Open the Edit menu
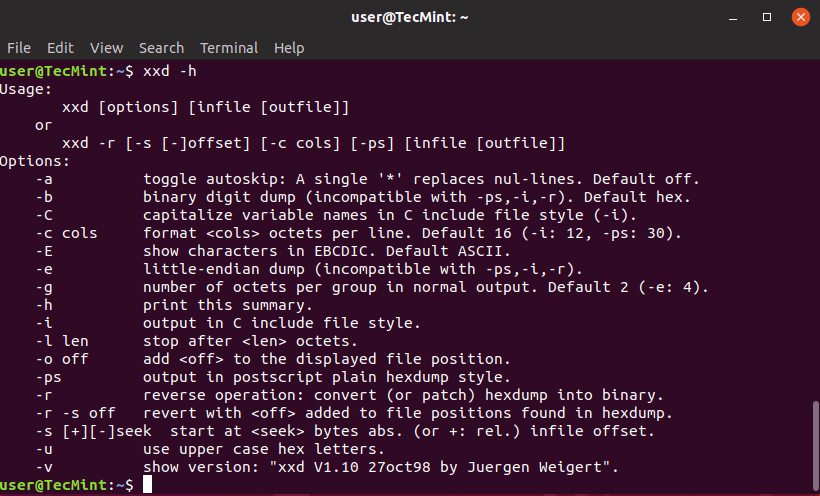820x496 pixels. (x=60, y=48)
